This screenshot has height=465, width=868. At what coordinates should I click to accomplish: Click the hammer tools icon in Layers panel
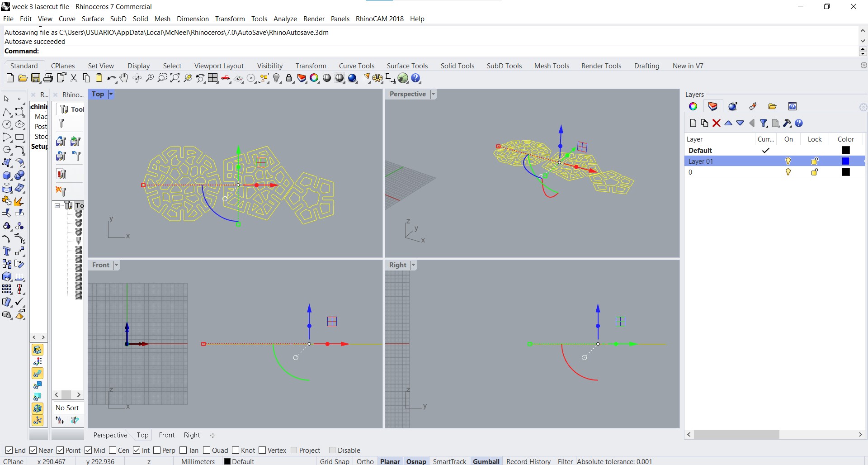(787, 123)
